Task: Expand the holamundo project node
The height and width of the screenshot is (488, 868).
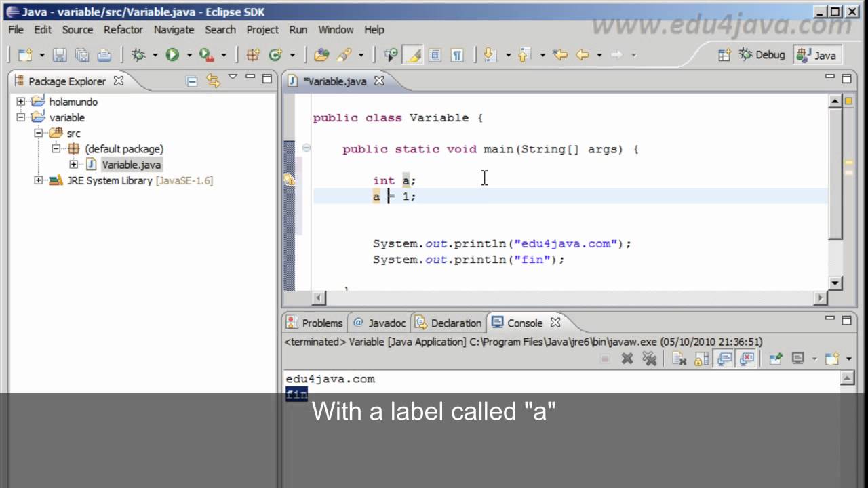Action: tap(21, 102)
